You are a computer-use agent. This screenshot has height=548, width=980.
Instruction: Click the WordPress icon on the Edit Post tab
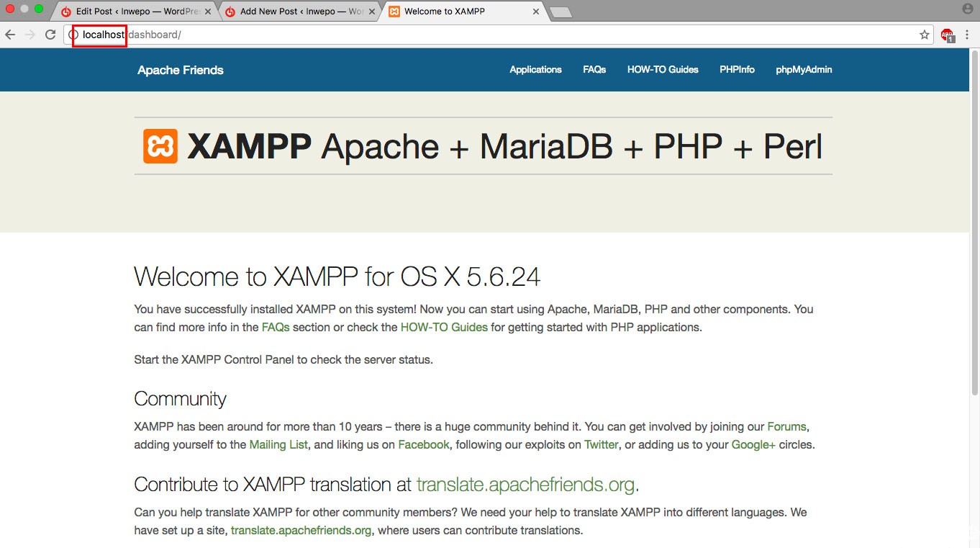(x=65, y=12)
